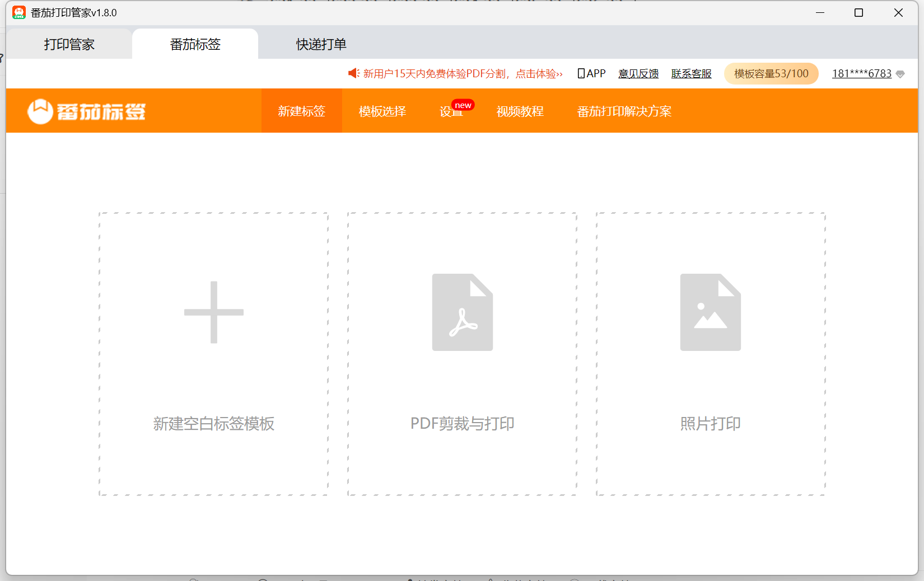Click the PDF file icon

[x=463, y=312]
